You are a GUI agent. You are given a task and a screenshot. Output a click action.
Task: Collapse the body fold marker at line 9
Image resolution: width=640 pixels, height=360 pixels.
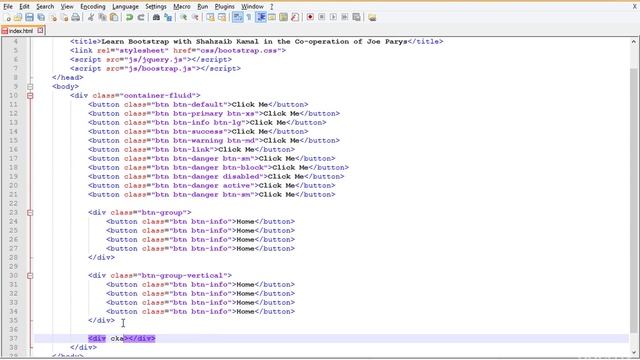click(30, 87)
